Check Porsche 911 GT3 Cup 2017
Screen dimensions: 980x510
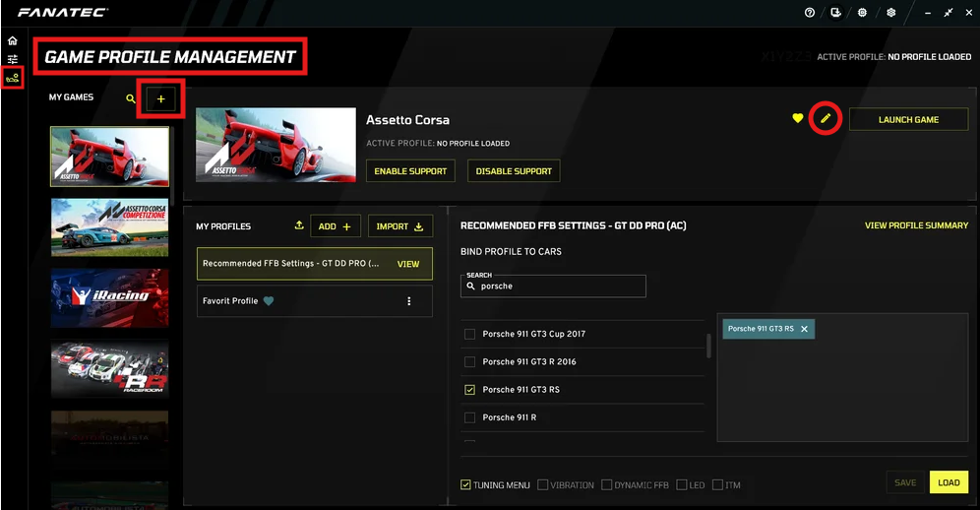pos(470,334)
